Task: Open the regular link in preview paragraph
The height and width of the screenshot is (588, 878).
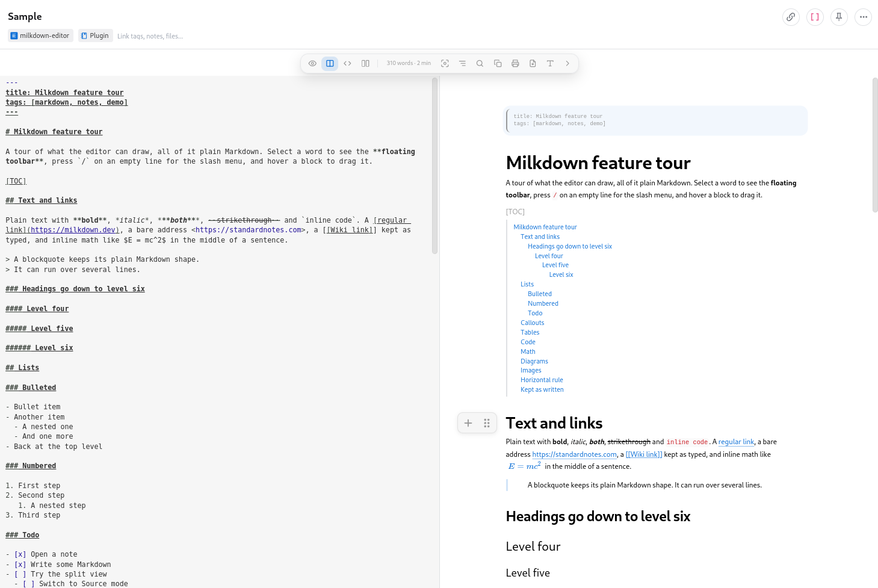Action: 736,442
